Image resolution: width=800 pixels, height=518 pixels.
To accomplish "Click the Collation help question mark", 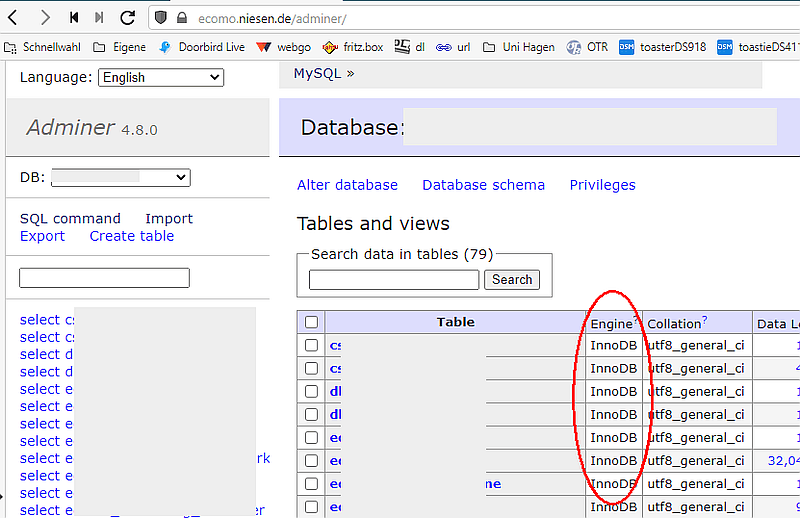I will 705,319.
